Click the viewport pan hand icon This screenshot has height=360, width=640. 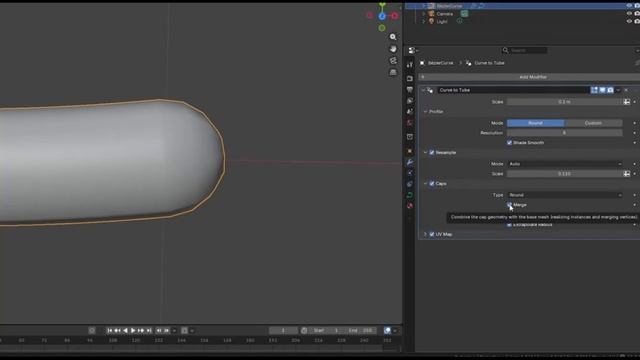[393, 49]
